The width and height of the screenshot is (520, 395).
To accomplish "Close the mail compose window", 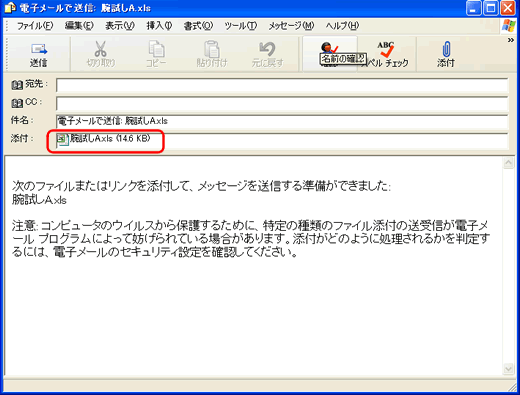I will point(508,8).
